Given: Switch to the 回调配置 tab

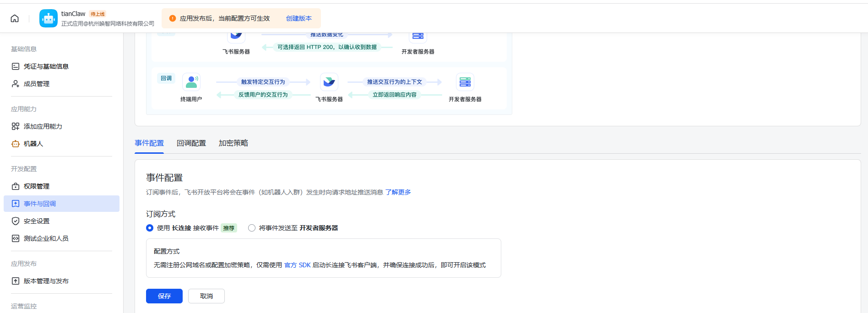Looking at the screenshot, I should [191, 143].
